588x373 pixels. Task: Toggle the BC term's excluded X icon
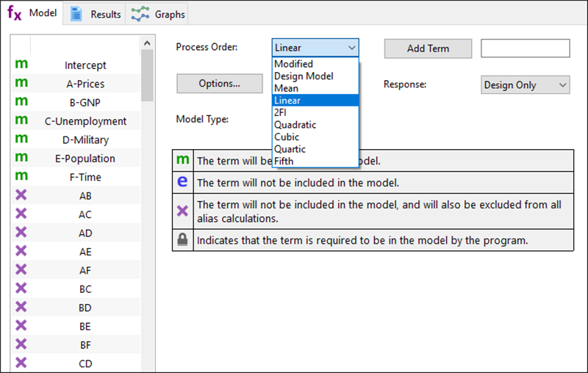click(21, 288)
